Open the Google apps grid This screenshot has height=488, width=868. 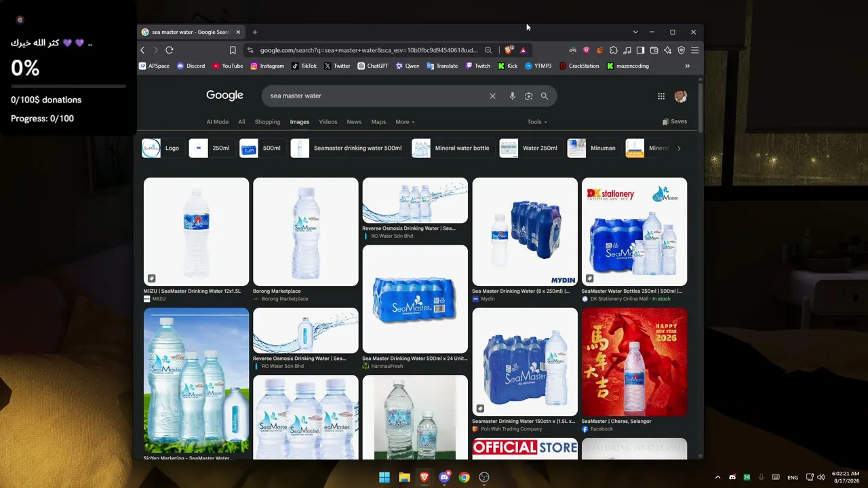coord(661,96)
